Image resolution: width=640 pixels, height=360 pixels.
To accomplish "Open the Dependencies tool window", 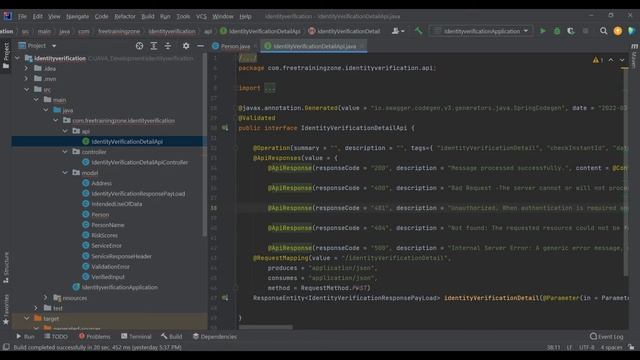I will pyautogui.click(x=214, y=336).
